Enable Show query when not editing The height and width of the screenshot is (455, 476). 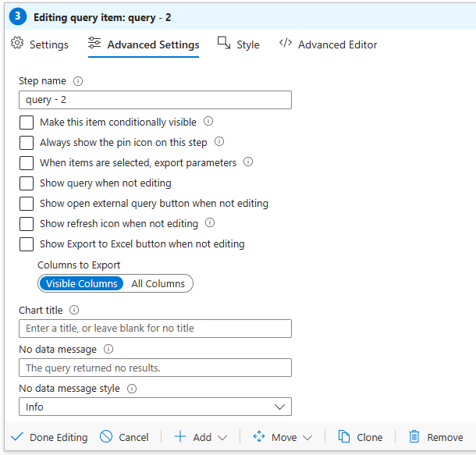tap(27, 183)
